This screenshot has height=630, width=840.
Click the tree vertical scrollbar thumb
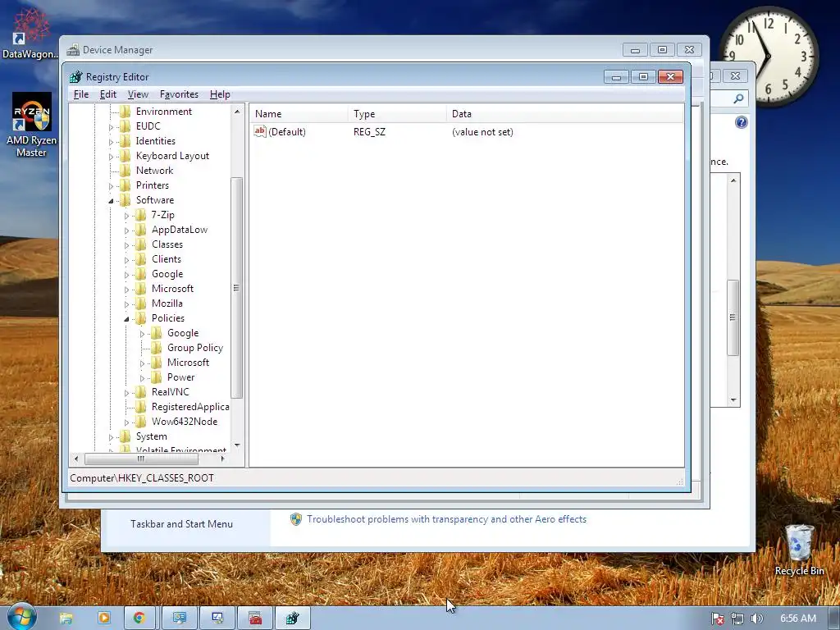point(237,288)
